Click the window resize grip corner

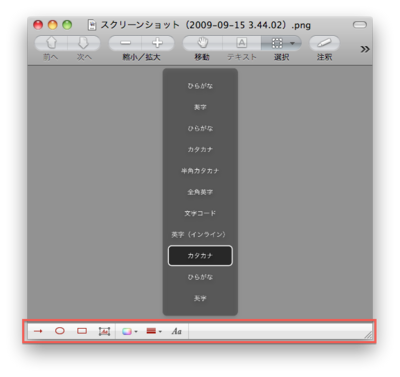(x=368, y=335)
